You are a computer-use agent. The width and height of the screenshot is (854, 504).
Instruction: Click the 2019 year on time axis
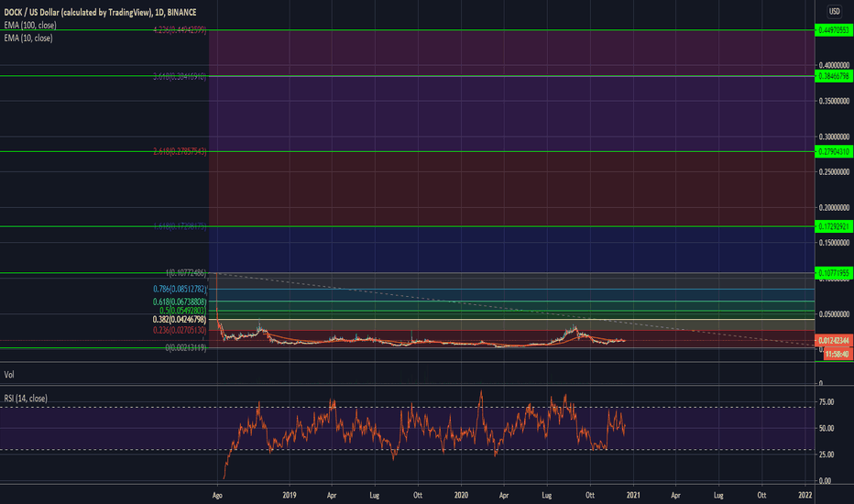tap(290, 495)
